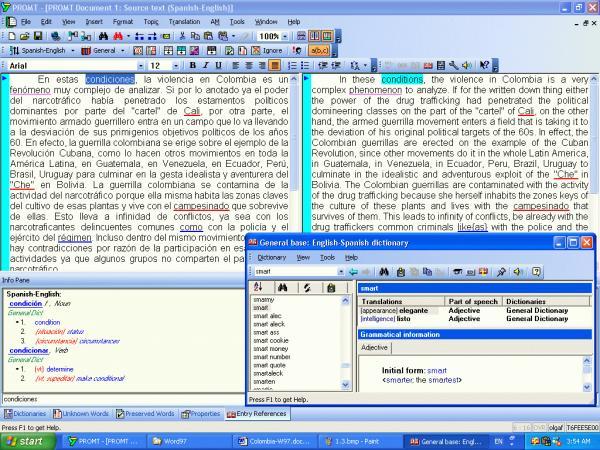
Task: Align text left
Action: pyautogui.click(x=236, y=65)
